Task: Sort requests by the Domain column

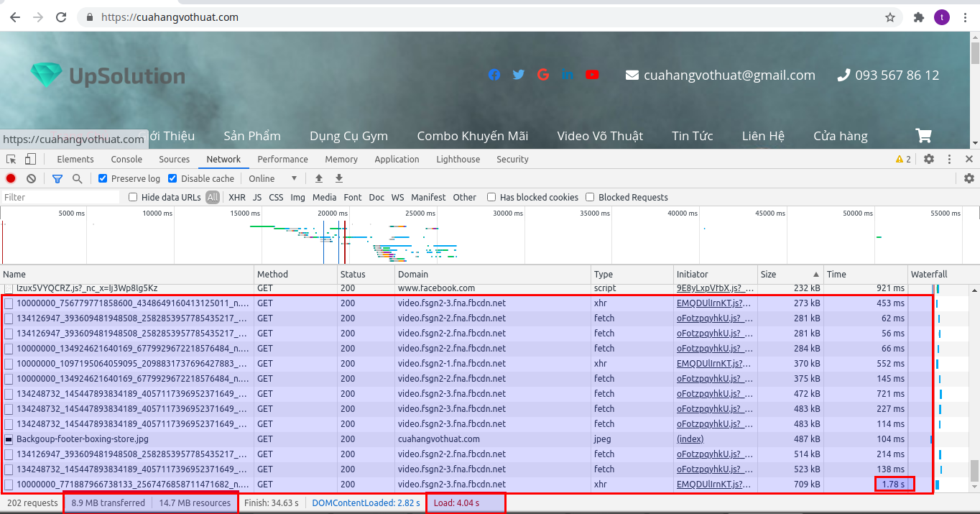Action: 493,274
